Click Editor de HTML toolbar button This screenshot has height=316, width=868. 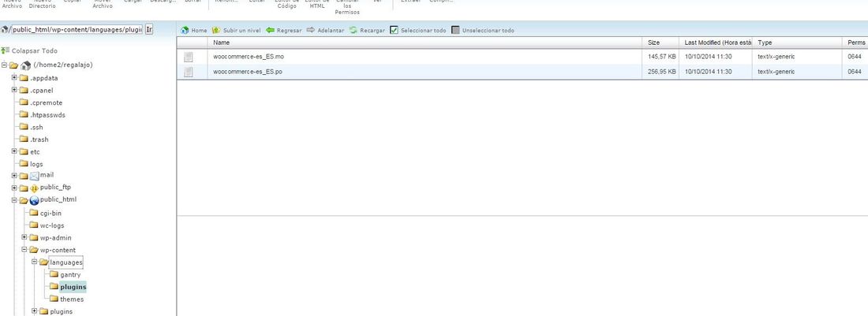pos(317,5)
